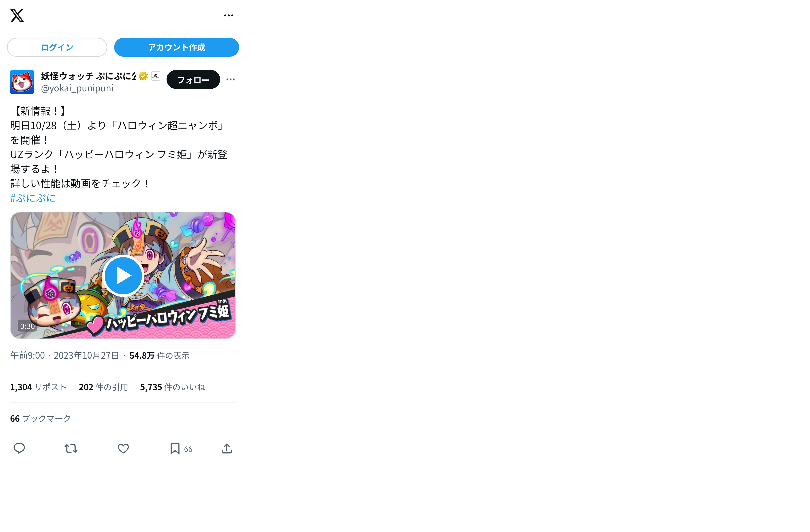810x532 pixels.
Task: Click the X logo icon
Action: click(17, 16)
